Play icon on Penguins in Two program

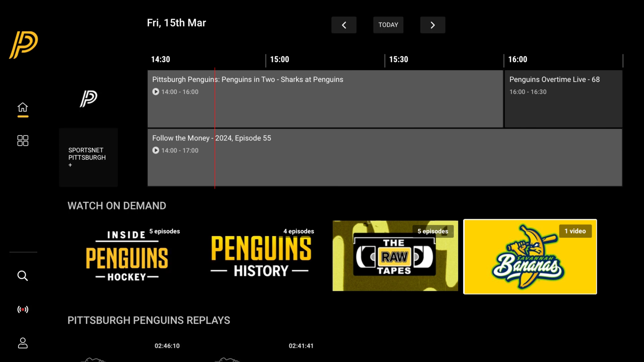(156, 92)
